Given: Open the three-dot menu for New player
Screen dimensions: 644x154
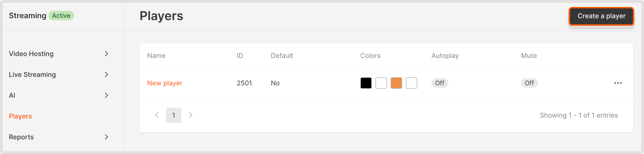Looking at the screenshot, I should 618,83.
